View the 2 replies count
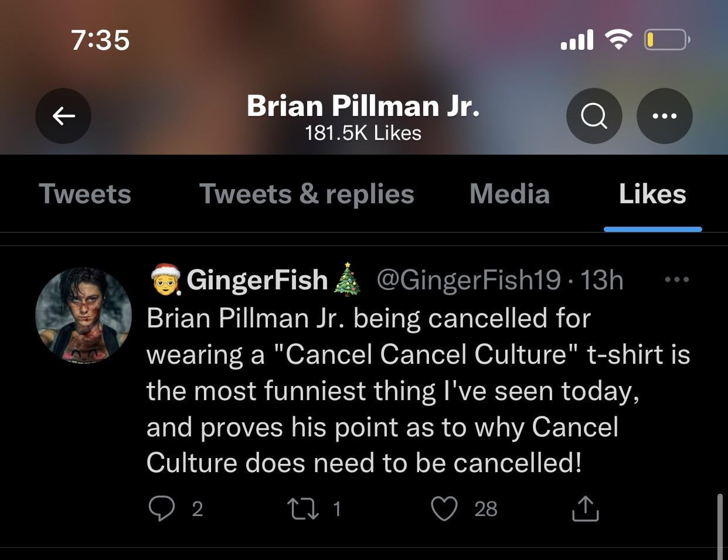This screenshot has width=728, height=560. click(198, 509)
